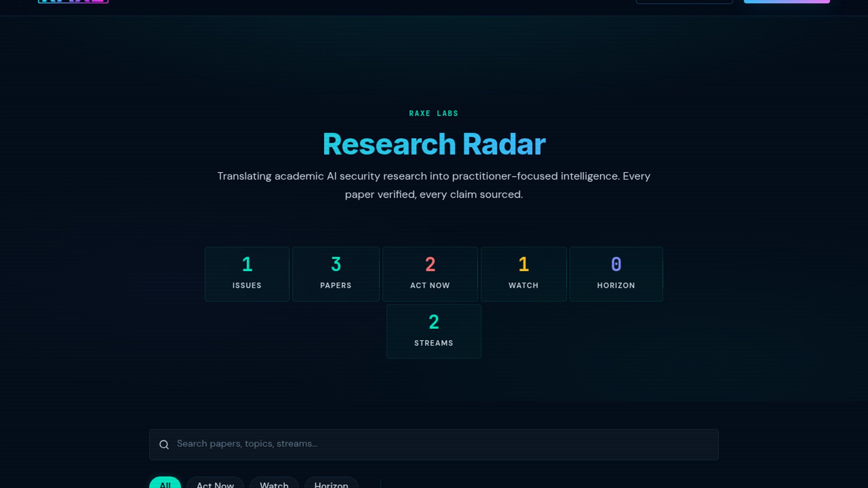Click the subtitle paragraph about practitioner-focused intelligence
Image resolution: width=868 pixels, height=488 pixels.
[434, 185]
